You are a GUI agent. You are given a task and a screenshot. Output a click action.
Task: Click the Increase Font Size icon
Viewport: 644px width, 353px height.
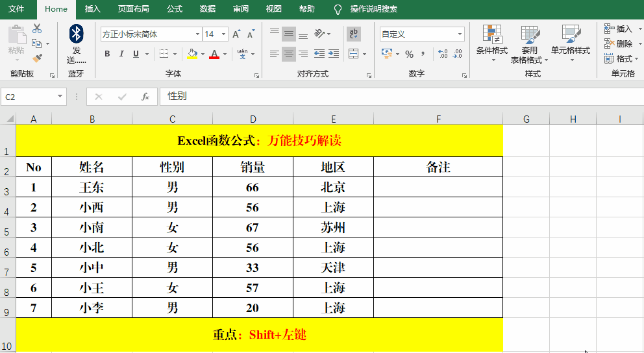tap(236, 34)
